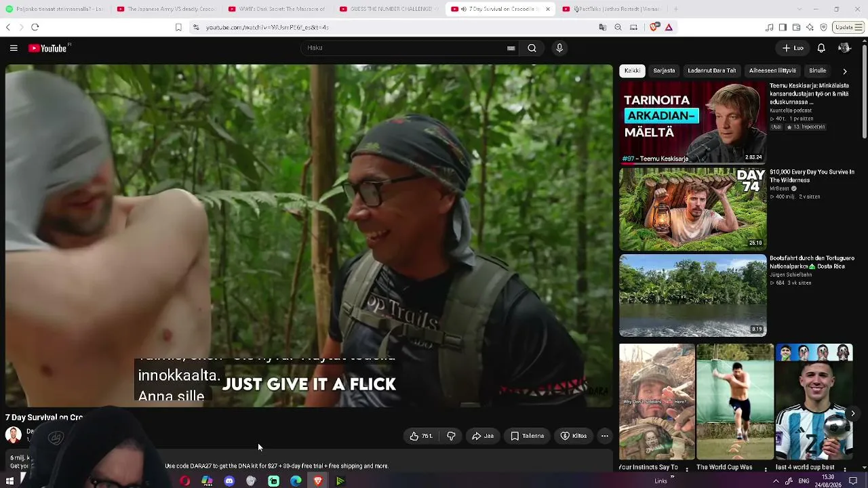Open the Dara Tah channel avatar
Screen dimensions: 868x488
14,434
